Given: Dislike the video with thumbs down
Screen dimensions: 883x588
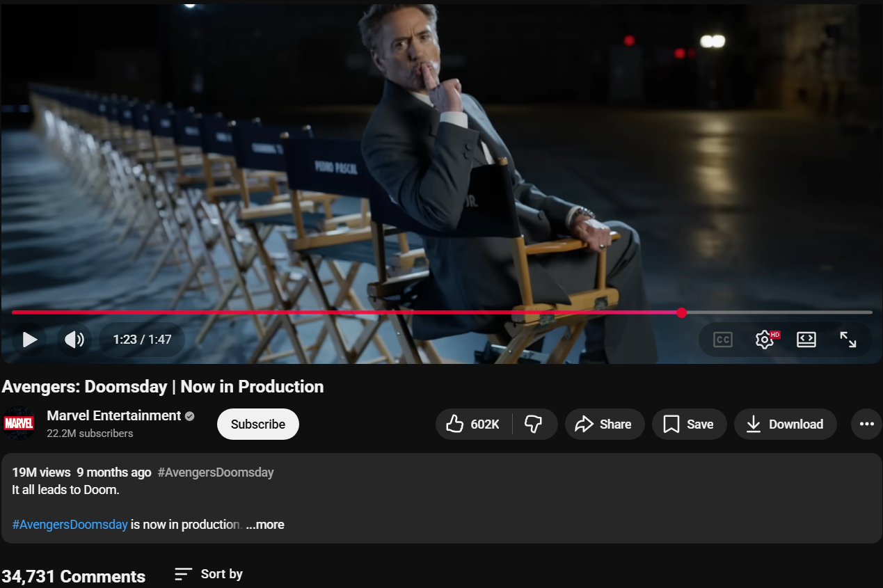Looking at the screenshot, I should point(534,424).
